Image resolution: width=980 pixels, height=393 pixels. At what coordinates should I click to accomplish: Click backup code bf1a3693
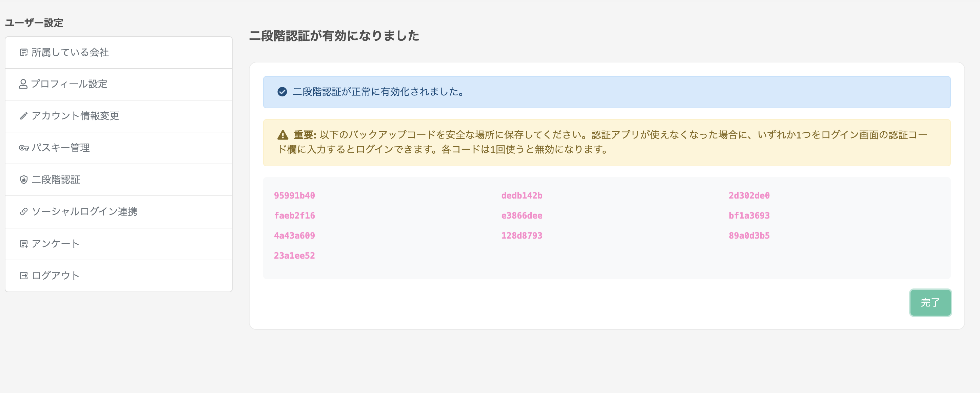[x=749, y=216]
